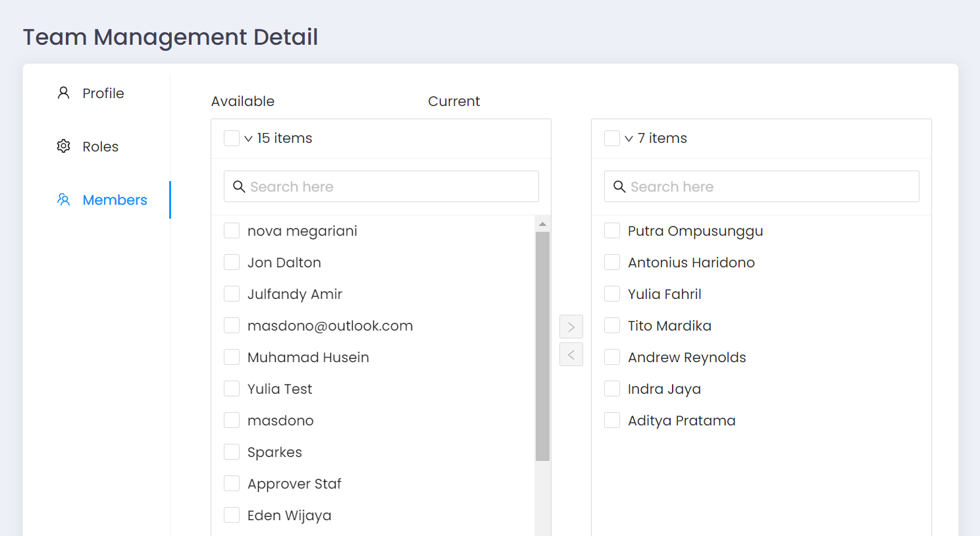
Task: Click the name 'Indra Jaya'
Action: [x=664, y=389]
